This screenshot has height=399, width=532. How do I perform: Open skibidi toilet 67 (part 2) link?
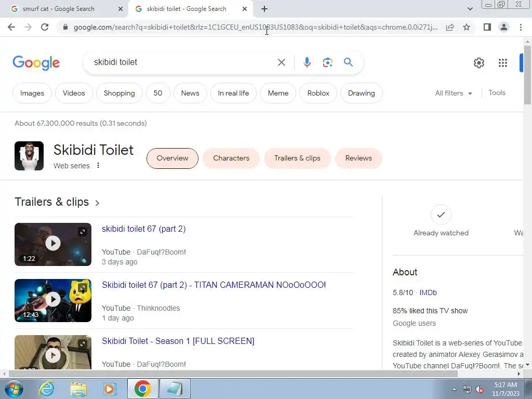pos(144,229)
